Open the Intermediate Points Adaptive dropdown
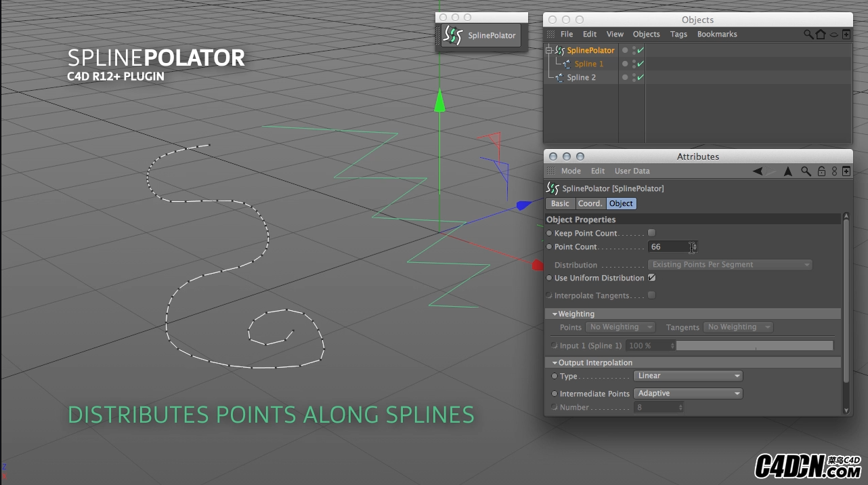The image size is (868, 485). click(x=688, y=394)
